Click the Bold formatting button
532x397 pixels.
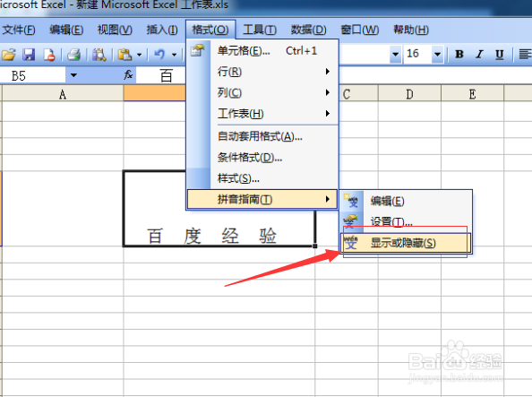(459, 55)
